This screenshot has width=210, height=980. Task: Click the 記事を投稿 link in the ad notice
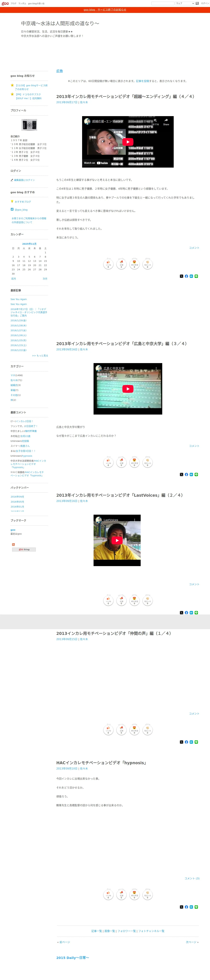tap(143, 81)
